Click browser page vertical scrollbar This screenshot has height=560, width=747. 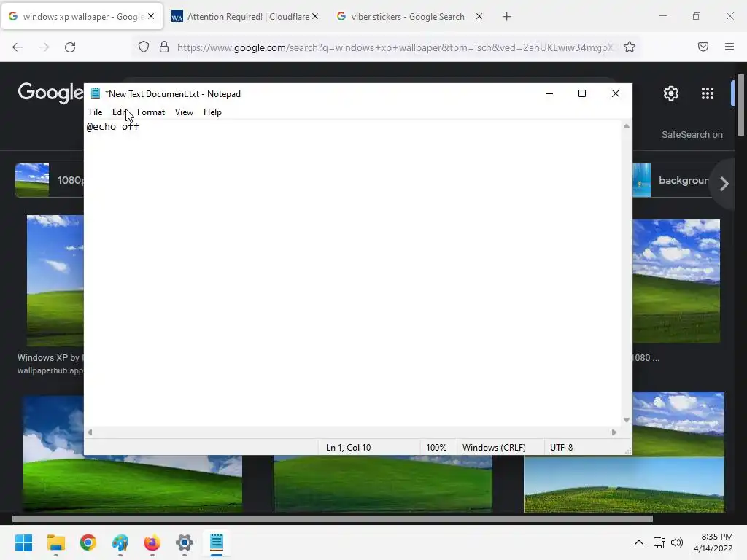(x=741, y=105)
